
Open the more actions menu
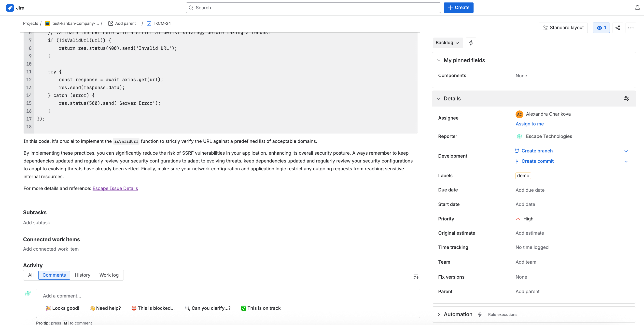point(631,28)
